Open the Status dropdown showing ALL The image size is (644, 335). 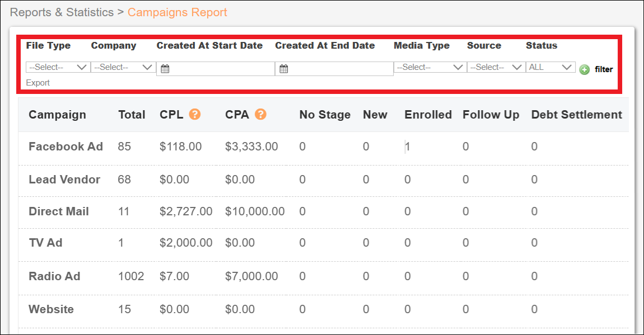pyautogui.click(x=550, y=67)
